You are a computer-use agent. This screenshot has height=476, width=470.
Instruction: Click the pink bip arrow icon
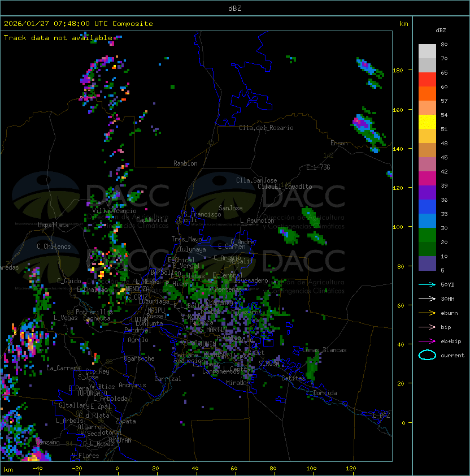point(427,327)
